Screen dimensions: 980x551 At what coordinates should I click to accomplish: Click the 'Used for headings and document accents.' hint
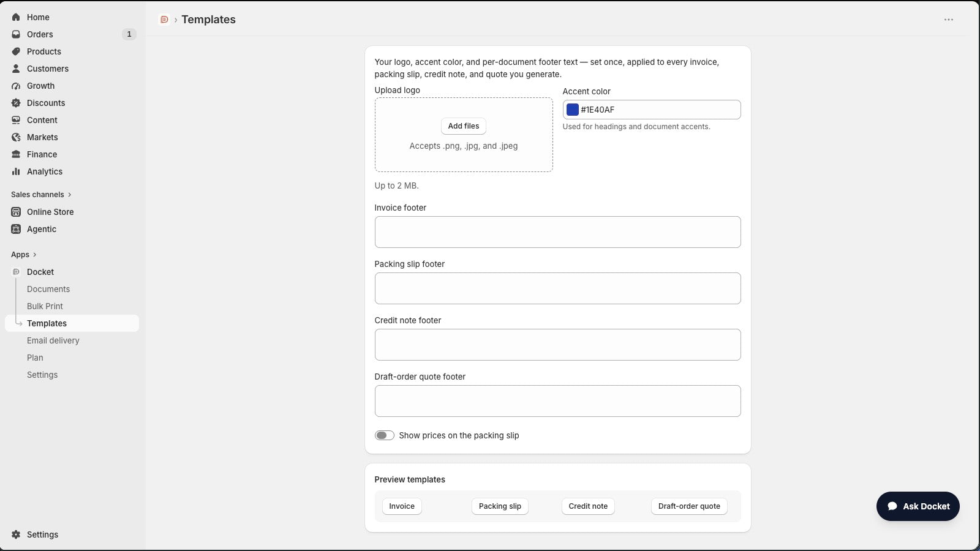pos(636,127)
